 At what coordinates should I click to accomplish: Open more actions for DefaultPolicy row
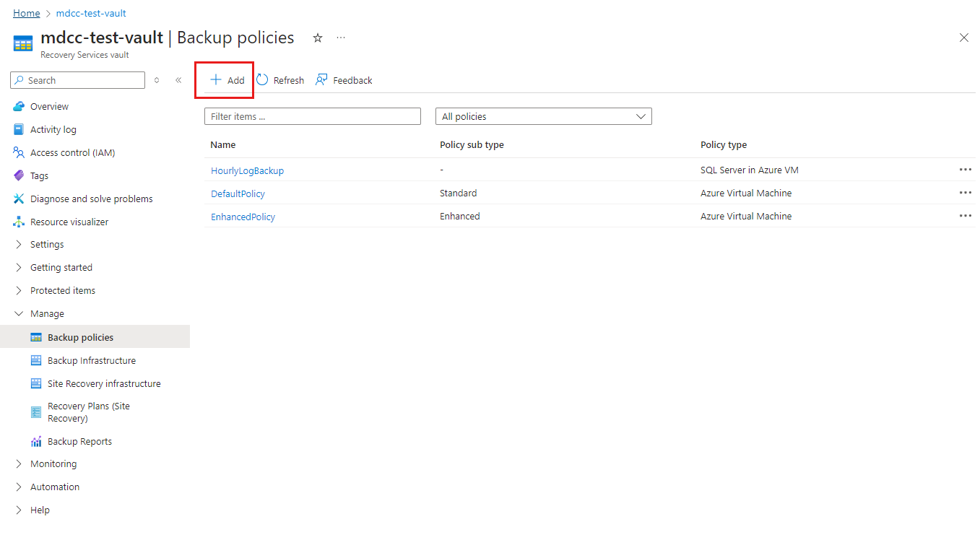(x=966, y=193)
